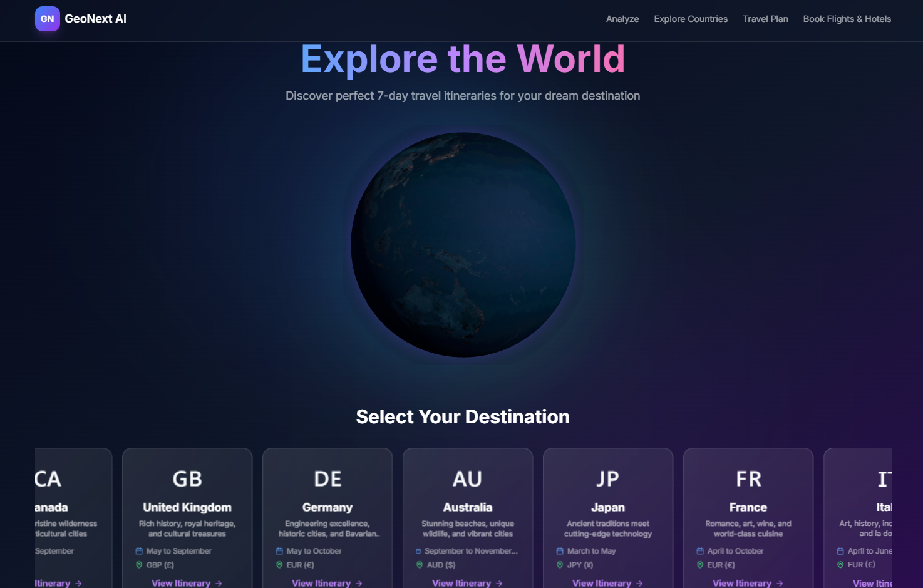Click the pin icon beside JPY (¥)
This screenshot has height=588, width=923.
pos(560,565)
